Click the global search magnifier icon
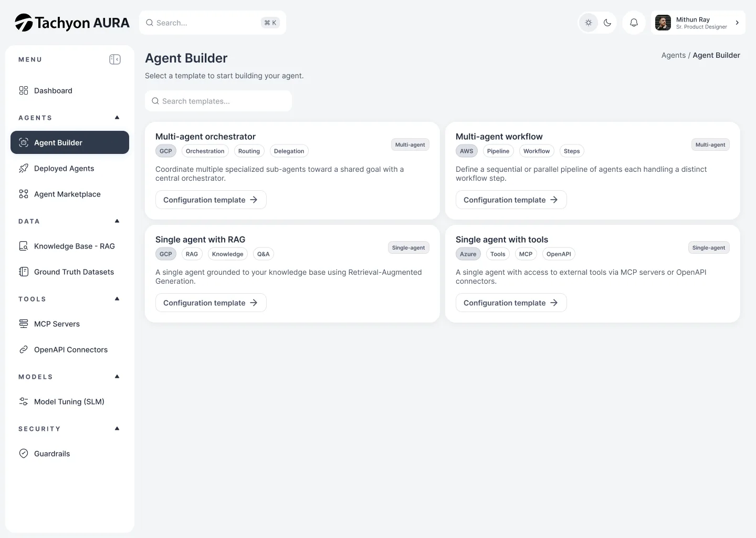The image size is (756, 538). pos(150,23)
